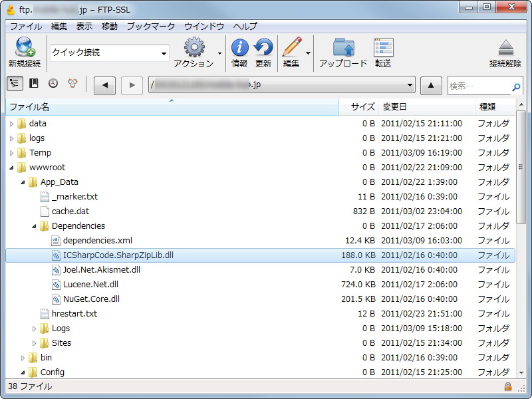Click the 編集 pencil icon

293,48
